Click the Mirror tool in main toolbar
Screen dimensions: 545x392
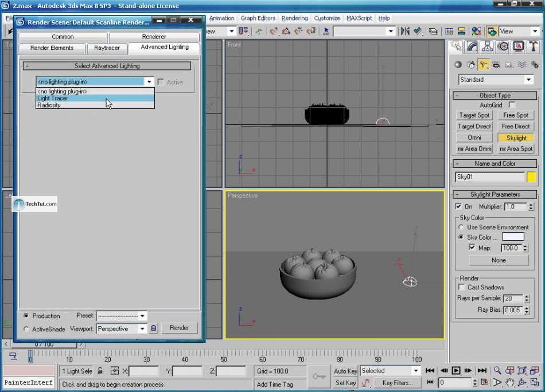[x=405, y=32]
